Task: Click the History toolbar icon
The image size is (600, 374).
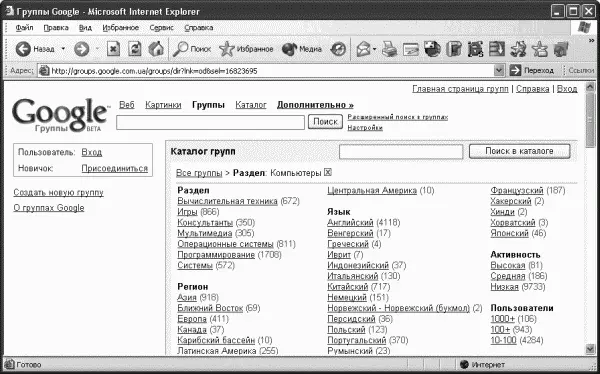Action: coord(338,49)
